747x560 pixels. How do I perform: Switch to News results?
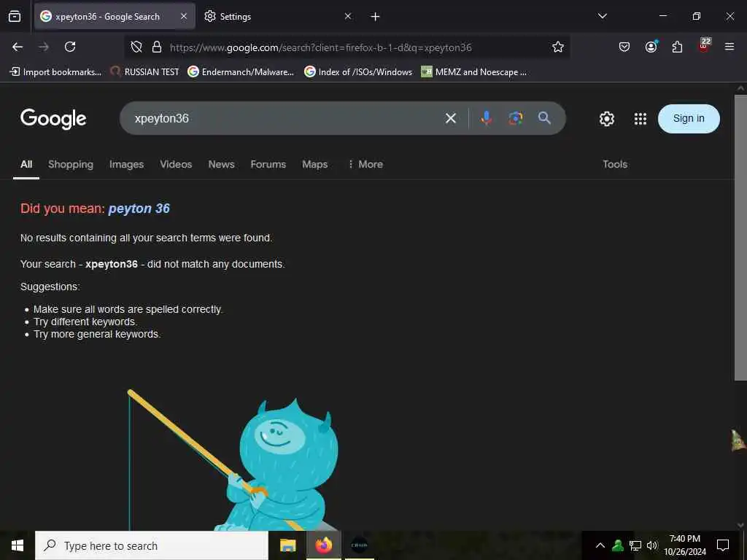tap(221, 164)
